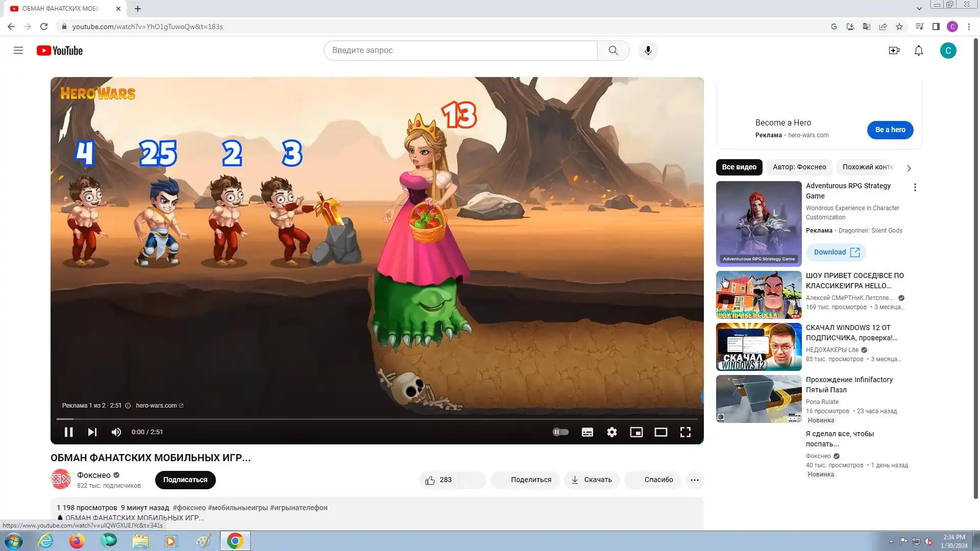The height and width of the screenshot is (551, 980).
Task: Mute the video volume
Action: point(116,432)
